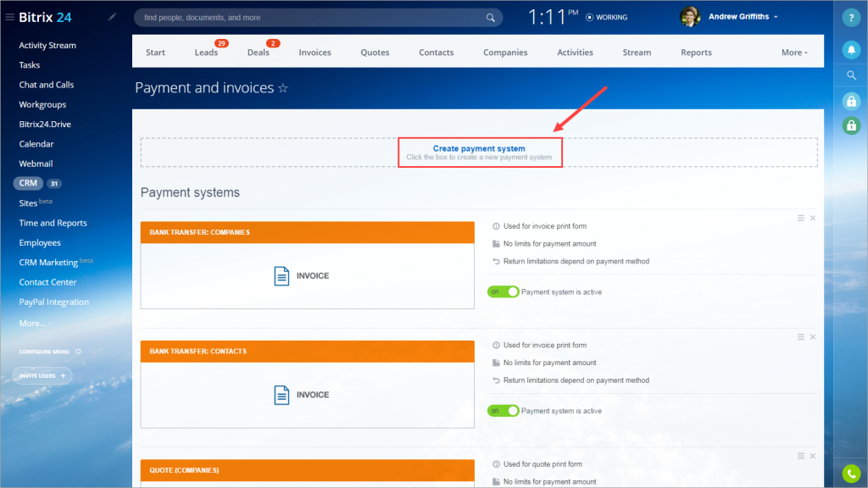Open the Stream tab
This screenshot has height=488, width=868.
[637, 52]
